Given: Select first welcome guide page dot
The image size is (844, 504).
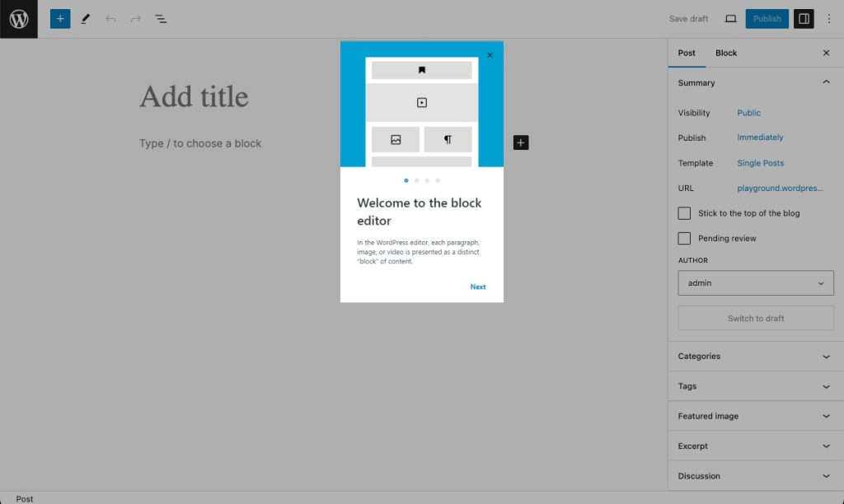Looking at the screenshot, I should point(406,180).
